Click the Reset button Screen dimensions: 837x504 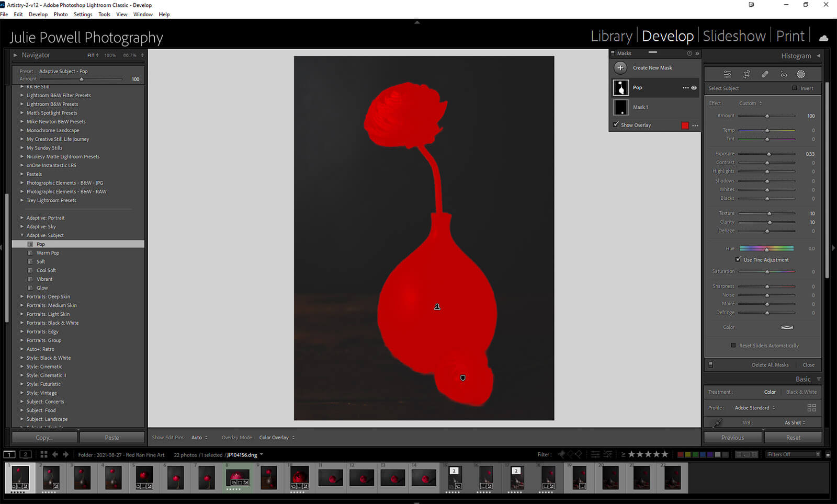click(793, 438)
